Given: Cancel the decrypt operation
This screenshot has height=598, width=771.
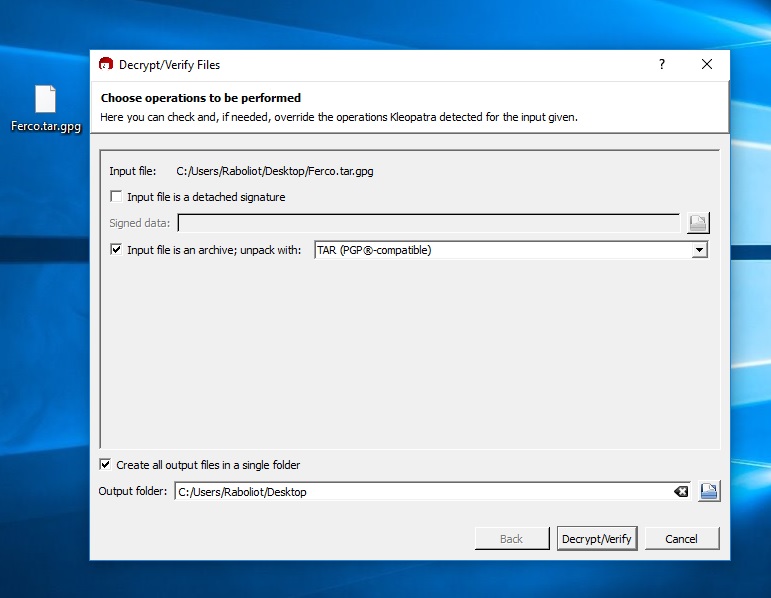Looking at the screenshot, I should pos(681,539).
